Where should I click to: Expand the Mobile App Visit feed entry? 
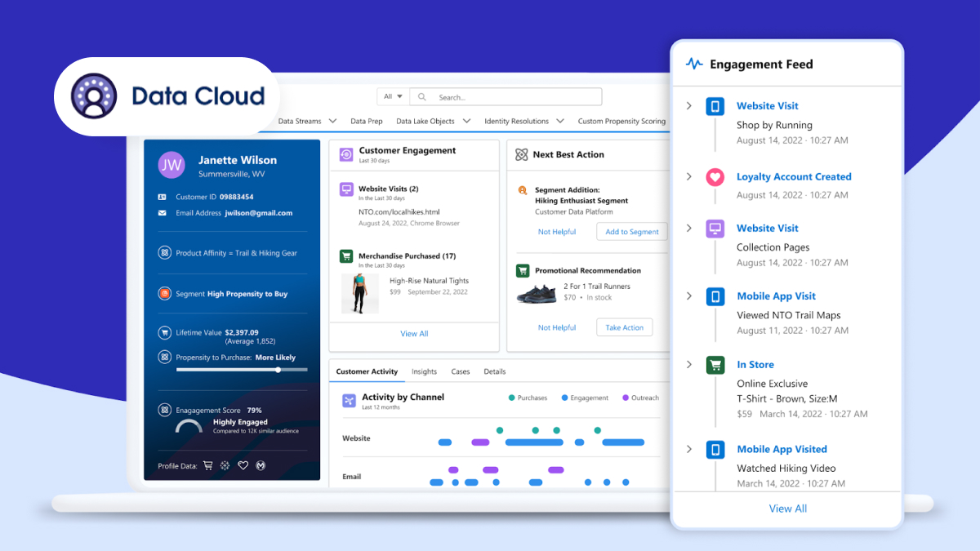(689, 296)
